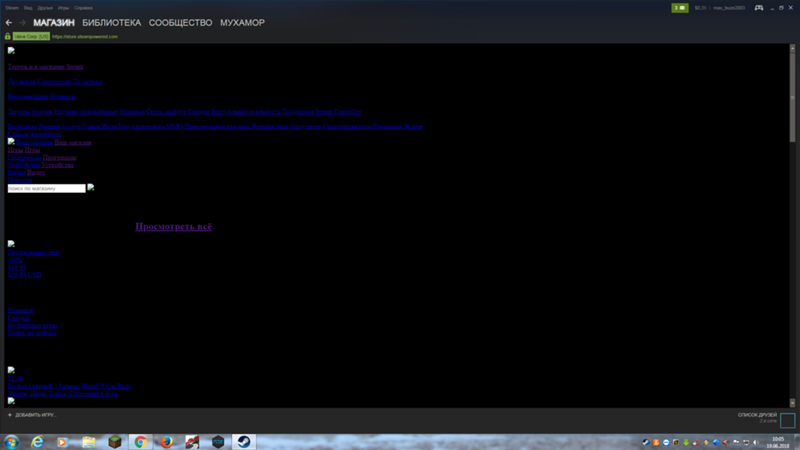Image resolution: width=800 pixels, height=450 pixels.
Task: Open the Просмотреть всё link
Action: (173, 227)
